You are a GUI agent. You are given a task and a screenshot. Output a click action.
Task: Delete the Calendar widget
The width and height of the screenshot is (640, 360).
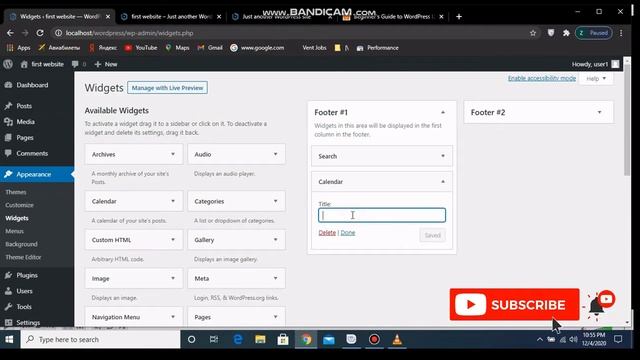[x=327, y=233]
